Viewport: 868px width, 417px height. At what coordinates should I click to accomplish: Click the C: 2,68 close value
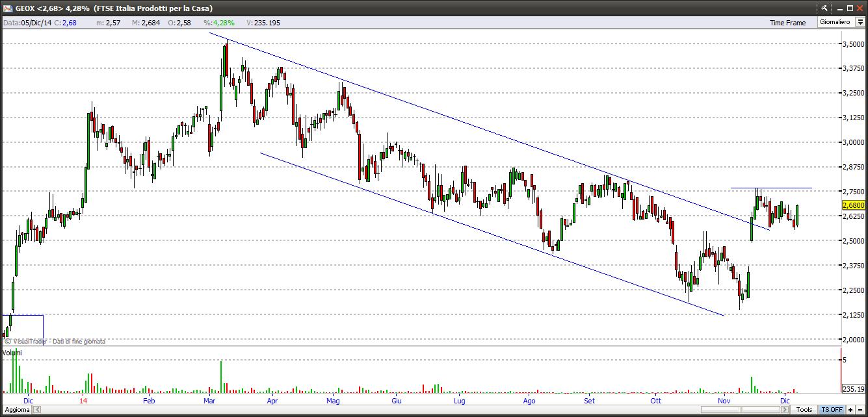pyautogui.click(x=65, y=22)
